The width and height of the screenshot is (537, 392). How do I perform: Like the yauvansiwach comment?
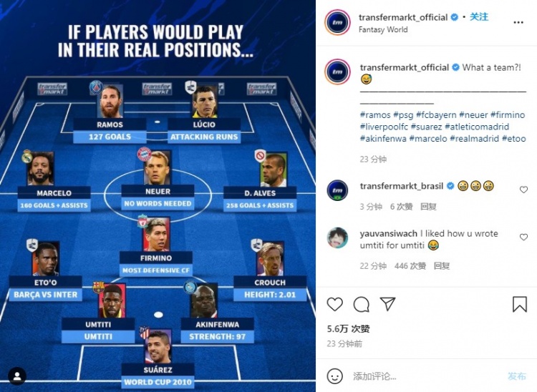523,237
